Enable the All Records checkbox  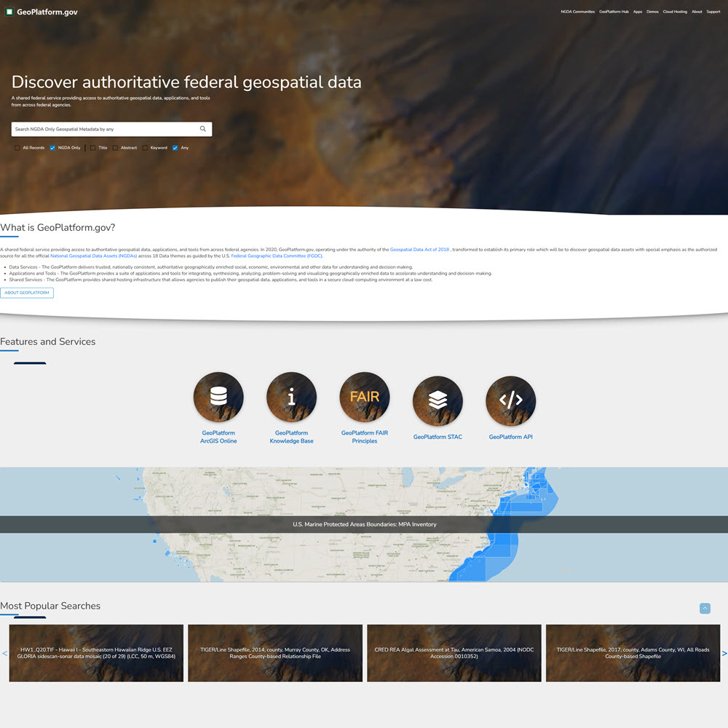click(x=17, y=148)
